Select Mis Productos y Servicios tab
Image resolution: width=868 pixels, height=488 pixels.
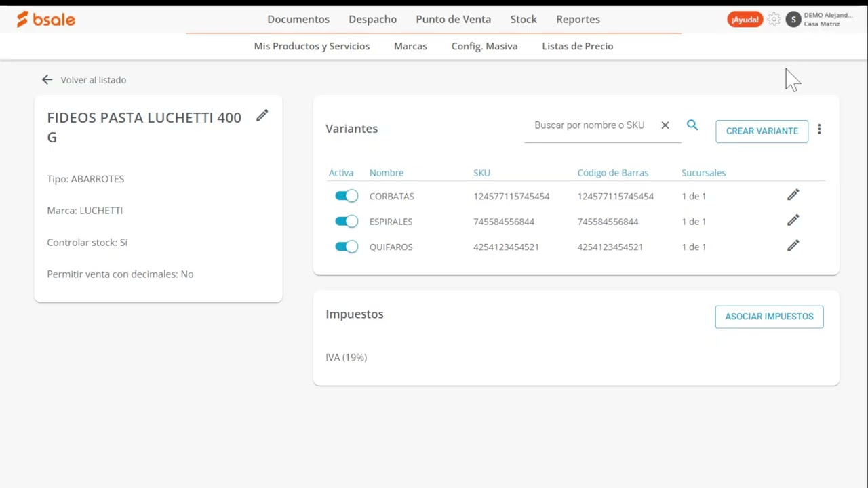[312, 46]
